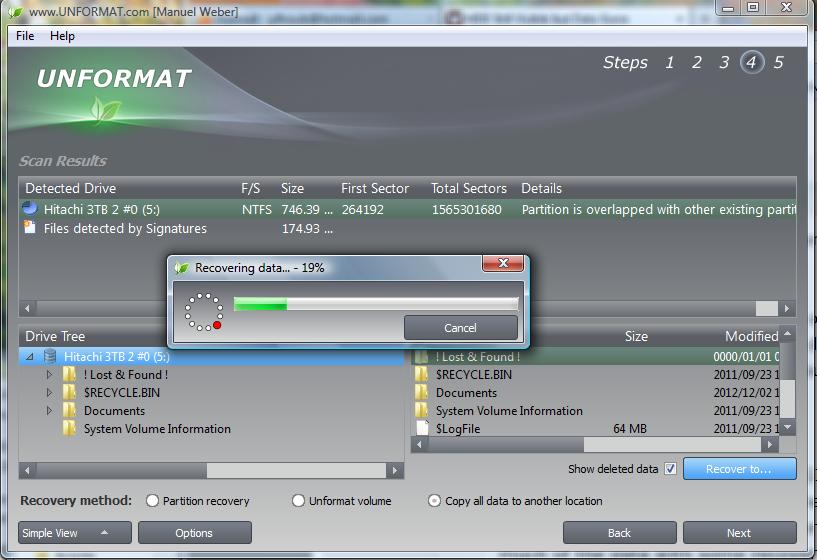Expand the $RECYCLE.BIN tree folder
The image size is (817, 560).
pyautogui.click(x=49, y=392)
